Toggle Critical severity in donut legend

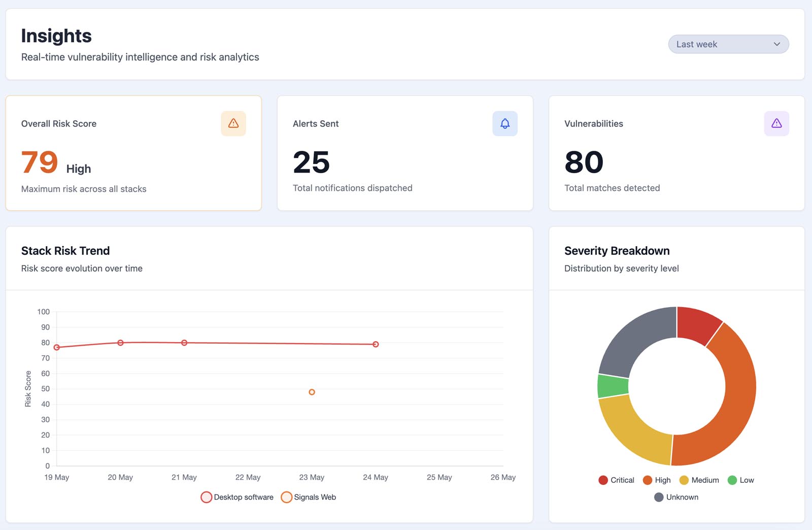click(616, 480)
